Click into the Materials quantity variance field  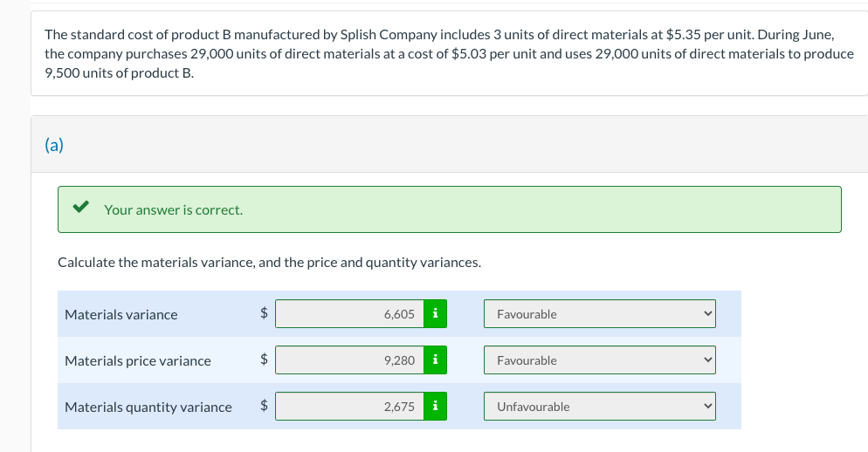click(349, 407)
